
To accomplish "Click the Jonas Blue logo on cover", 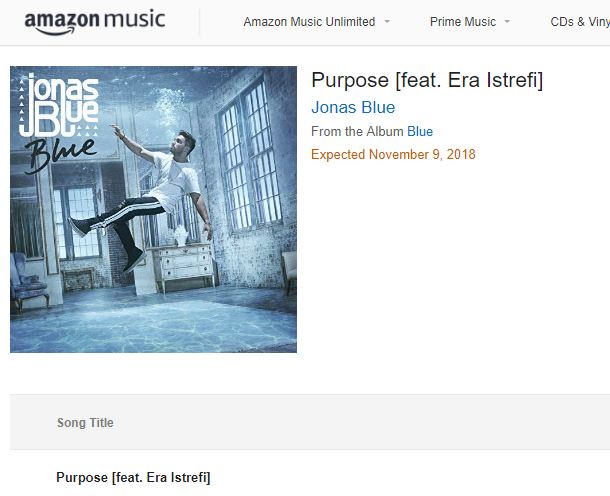I will tap(59, 105).
